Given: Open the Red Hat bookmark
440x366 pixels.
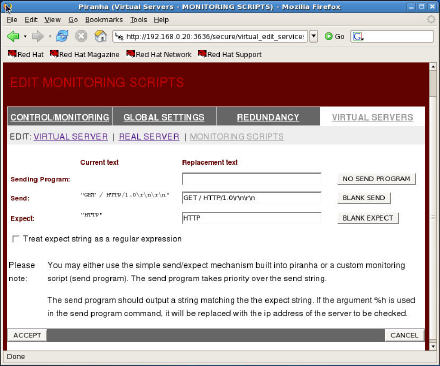Looking at the screenshot, I should point(26,54).
